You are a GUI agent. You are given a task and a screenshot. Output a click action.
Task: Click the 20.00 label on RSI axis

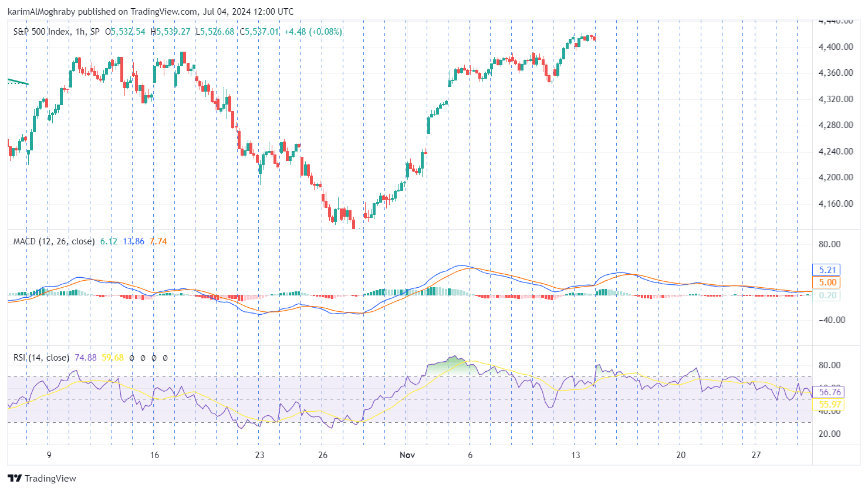pyautogui.click(x=830, y=434)
